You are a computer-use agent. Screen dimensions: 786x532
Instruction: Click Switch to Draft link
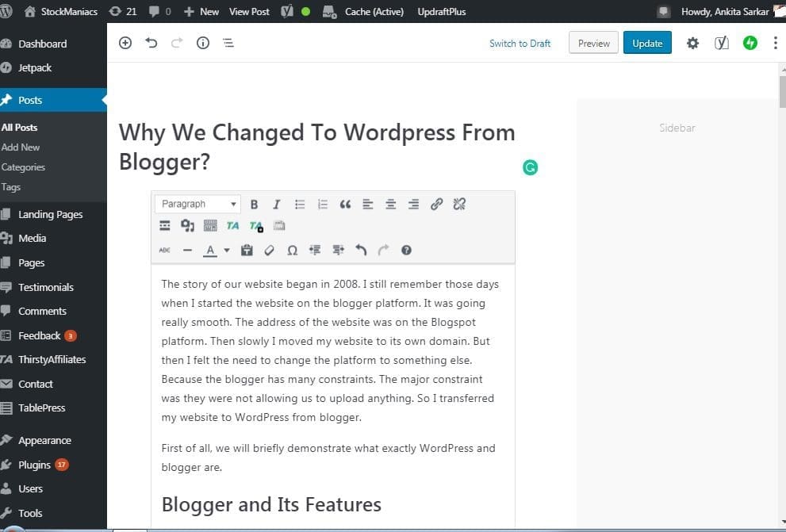point(520,44)
